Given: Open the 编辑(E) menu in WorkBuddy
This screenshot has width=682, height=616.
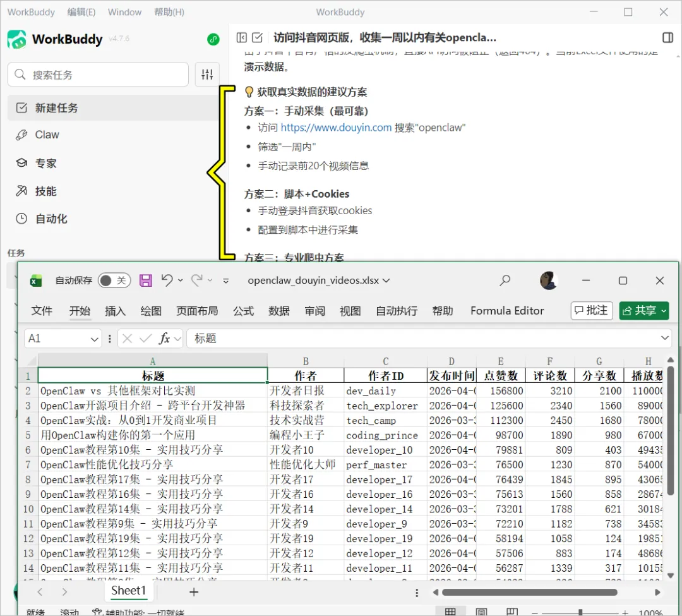Looking at the screenshot, I should coord(81,12).
